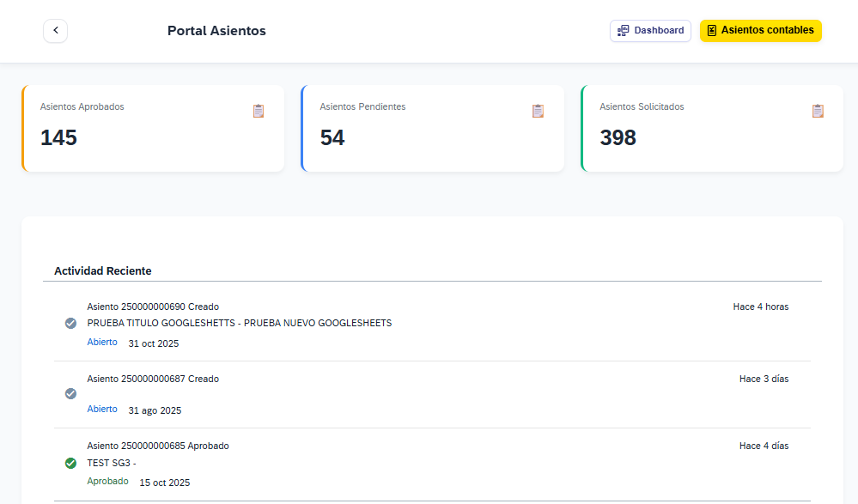
Task: Click PRUEBA TITULO GOOGLESHETTS entry title
Action: coord(239,324)
